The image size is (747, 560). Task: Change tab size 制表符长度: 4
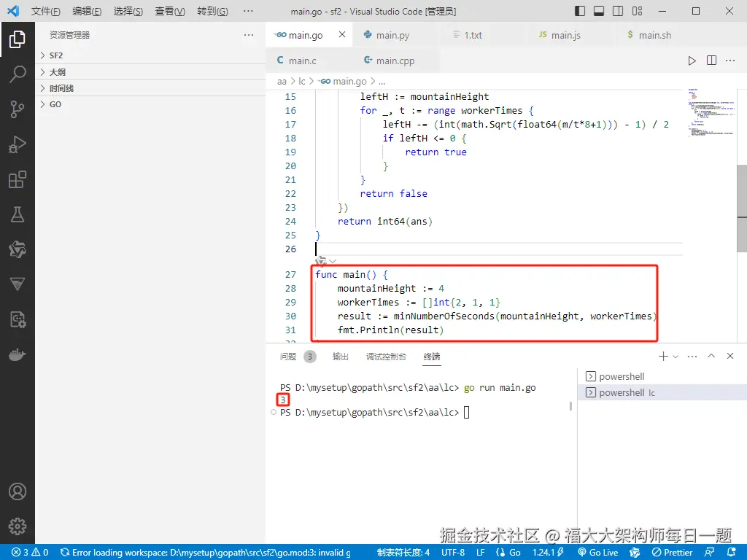[403, 553]
